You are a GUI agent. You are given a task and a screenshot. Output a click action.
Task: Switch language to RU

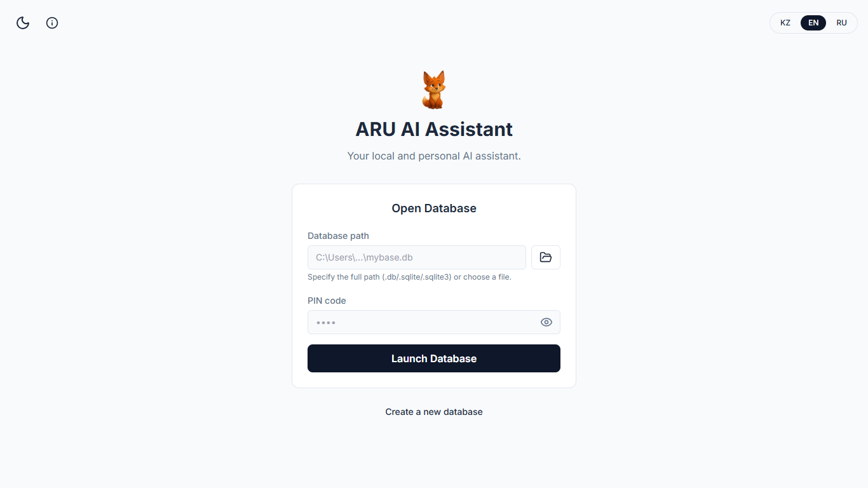841,22
